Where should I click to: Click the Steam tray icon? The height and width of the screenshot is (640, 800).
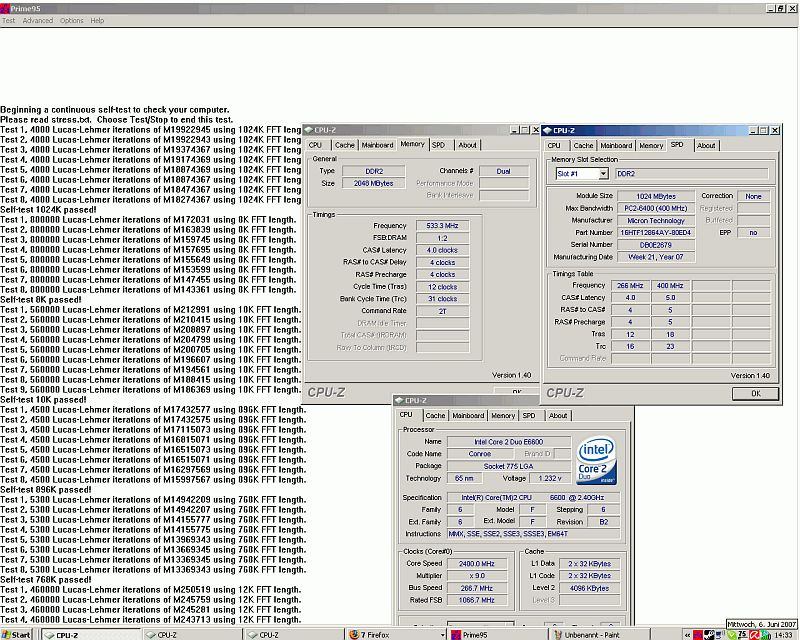pos(709,635)
